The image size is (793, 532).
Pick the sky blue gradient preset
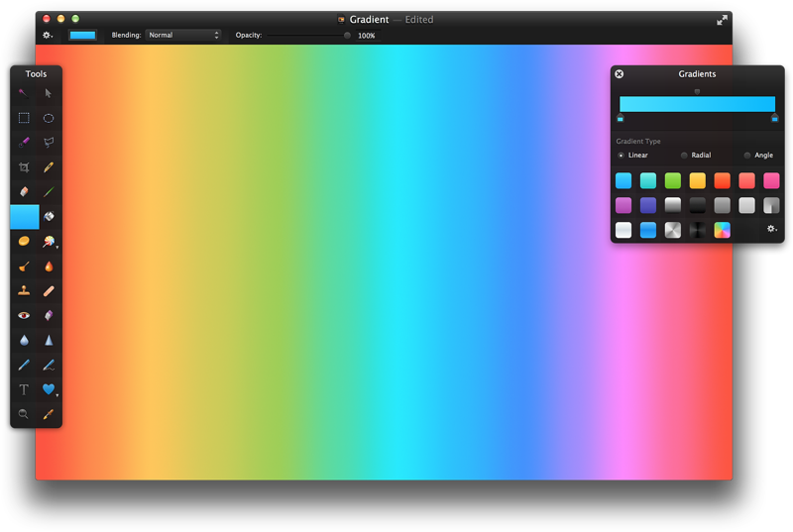[x=623, y=180]
